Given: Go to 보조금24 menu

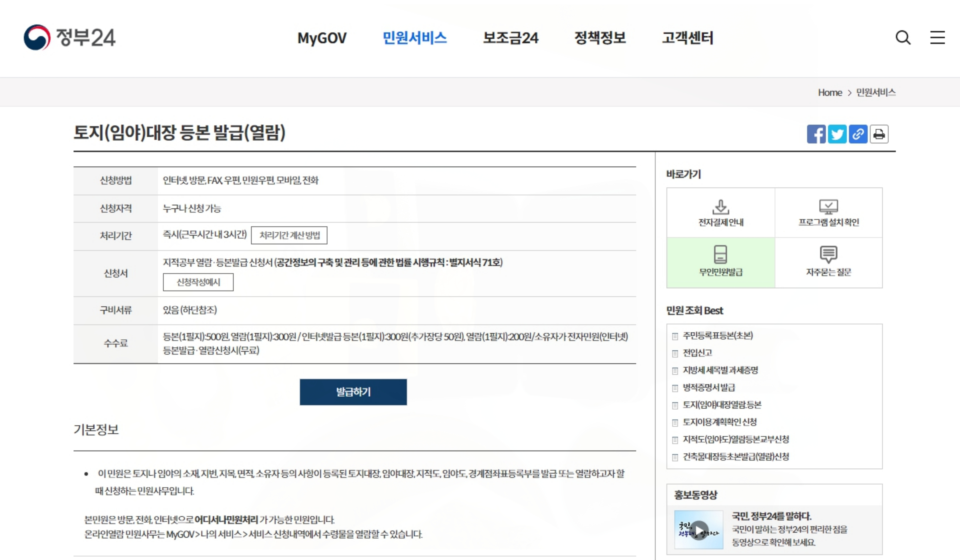Looking at the screenshot, I should point(510,38).
